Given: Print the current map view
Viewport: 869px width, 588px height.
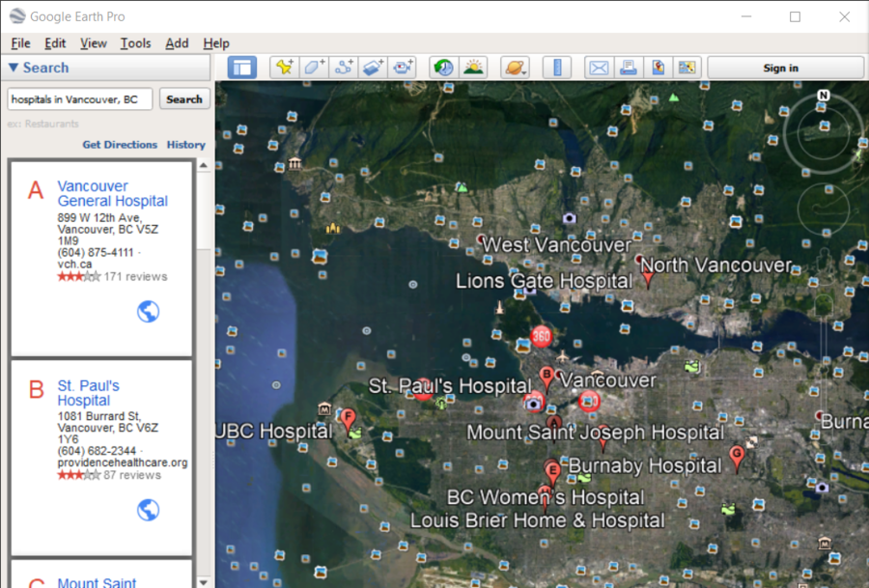Looking at the screenshot, I should coord(628,67).
